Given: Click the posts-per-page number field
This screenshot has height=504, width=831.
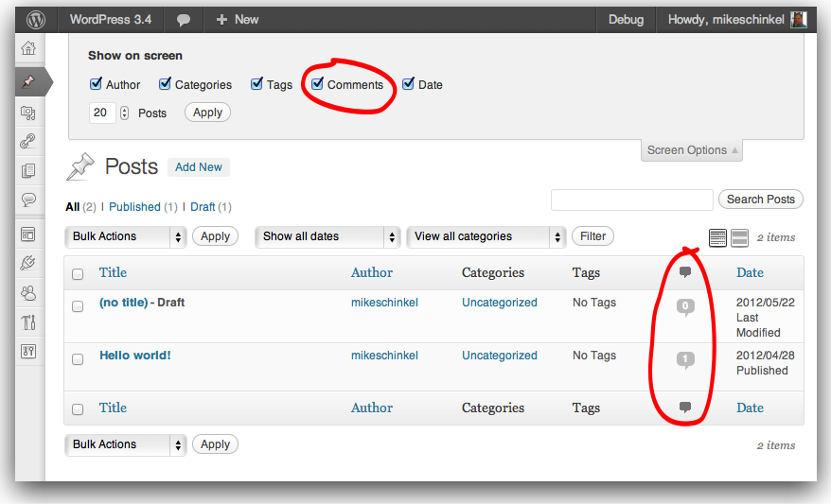Looking at the screenshot, I should click(102, 113).
